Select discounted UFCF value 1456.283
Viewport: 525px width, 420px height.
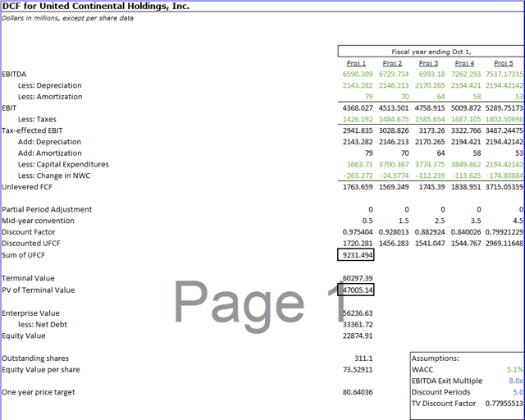394,244
